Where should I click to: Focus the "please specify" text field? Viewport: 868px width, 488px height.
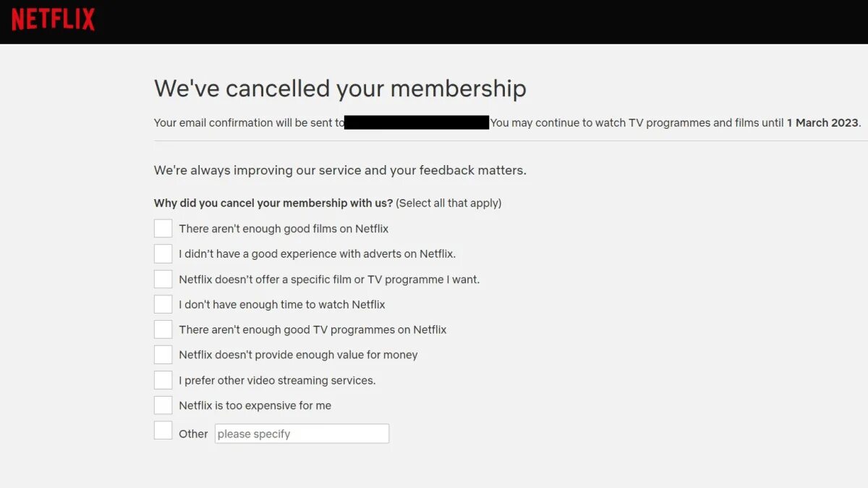tap(302, 434)
